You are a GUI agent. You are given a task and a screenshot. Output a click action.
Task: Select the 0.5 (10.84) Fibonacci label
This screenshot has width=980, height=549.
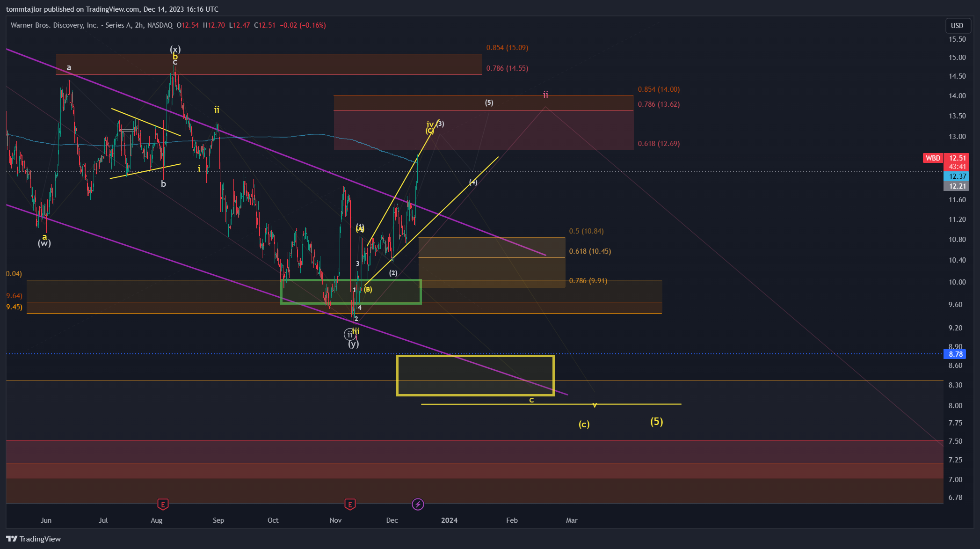coord(586,231)
